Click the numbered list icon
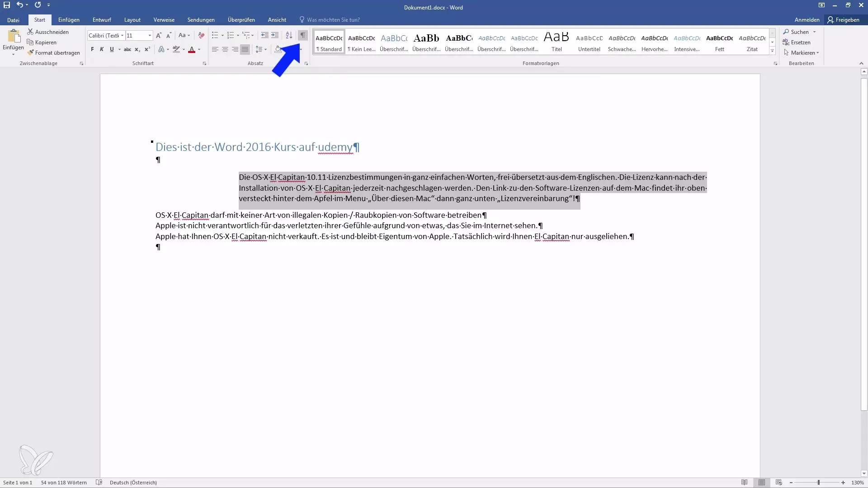868x488 pixels. tap(231, 35)
